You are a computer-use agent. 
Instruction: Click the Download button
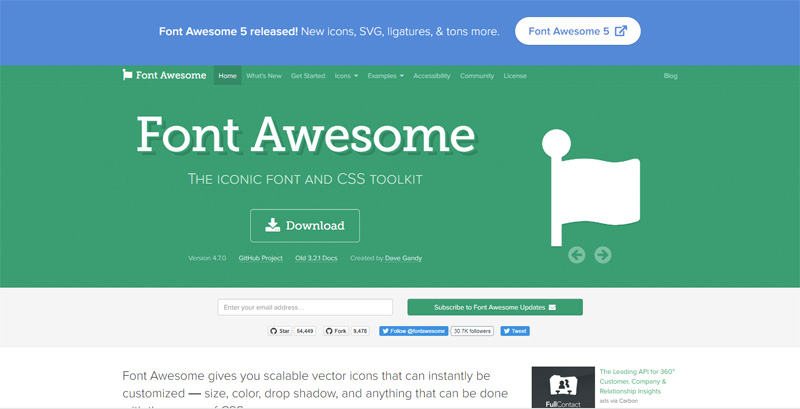[x=305, y=225]
